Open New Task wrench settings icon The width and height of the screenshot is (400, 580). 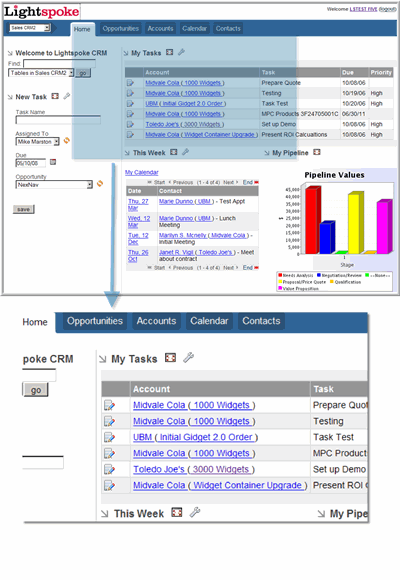[67, 96]
